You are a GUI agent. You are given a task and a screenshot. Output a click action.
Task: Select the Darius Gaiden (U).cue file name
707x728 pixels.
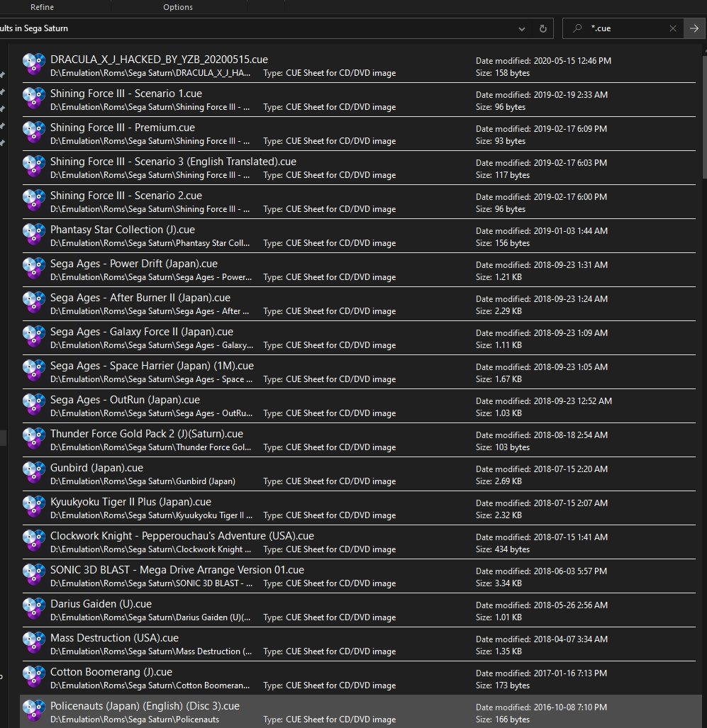101,604
